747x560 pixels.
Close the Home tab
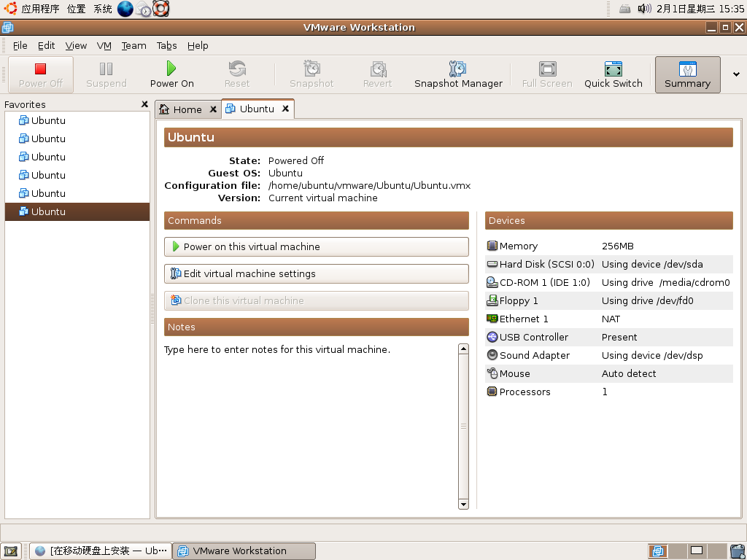click(214, 109)
